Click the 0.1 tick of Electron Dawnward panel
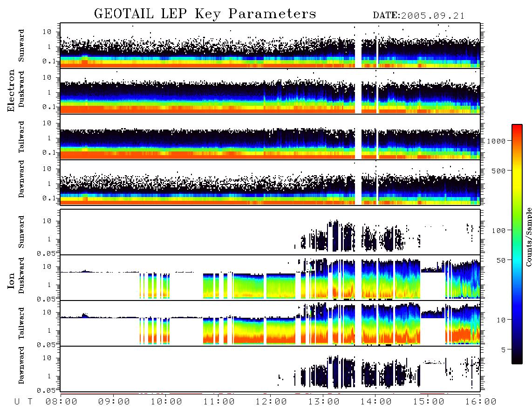The height and width of the screenshot is (410, 532). pos(49,198)
